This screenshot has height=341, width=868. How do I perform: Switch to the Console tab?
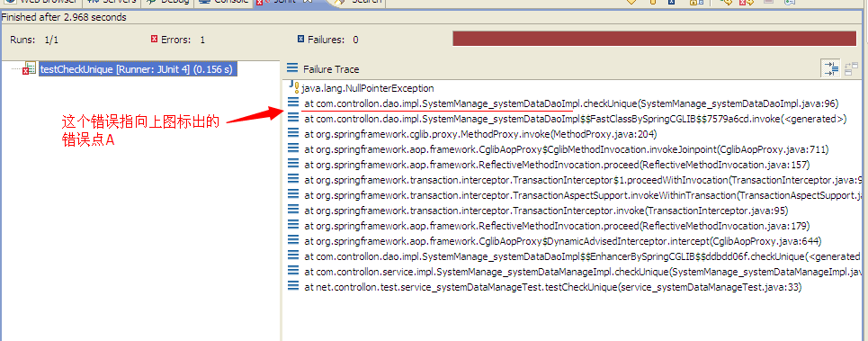(x=224, y=2)
